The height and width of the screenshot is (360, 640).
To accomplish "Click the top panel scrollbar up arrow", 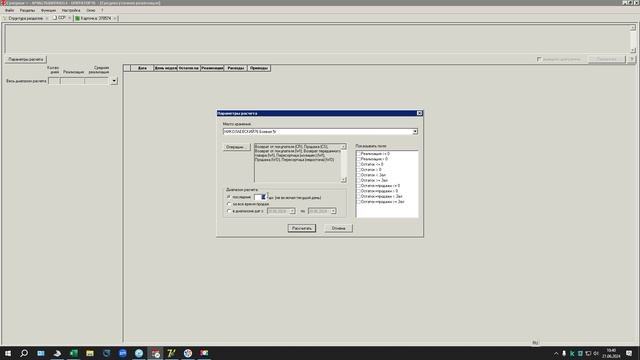I will click(x=633, y=28).
